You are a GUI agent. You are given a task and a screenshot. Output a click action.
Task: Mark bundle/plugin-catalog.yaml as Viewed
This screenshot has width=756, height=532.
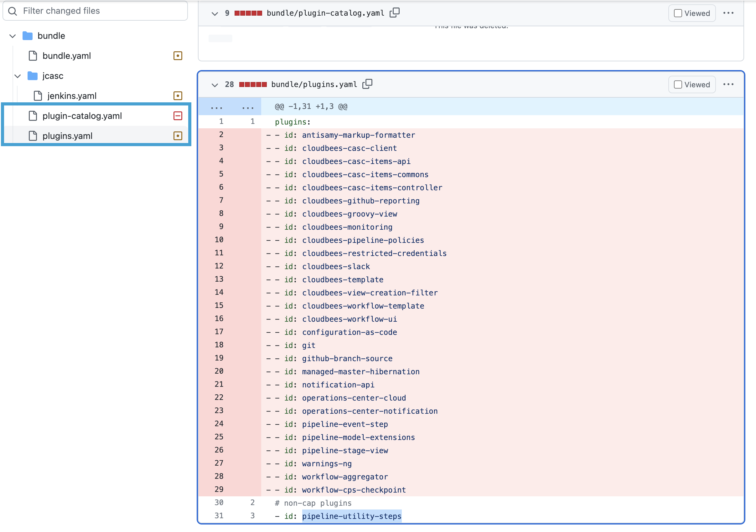(x=678, y=13)
